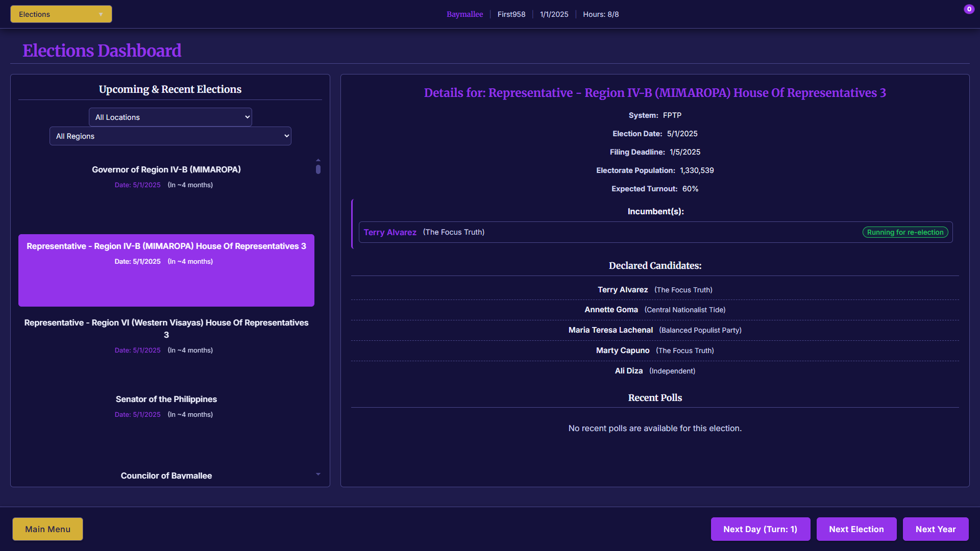Screen dimensions: 980x551
Task: Click the Running for re-election badge
Action: [904, 232]
